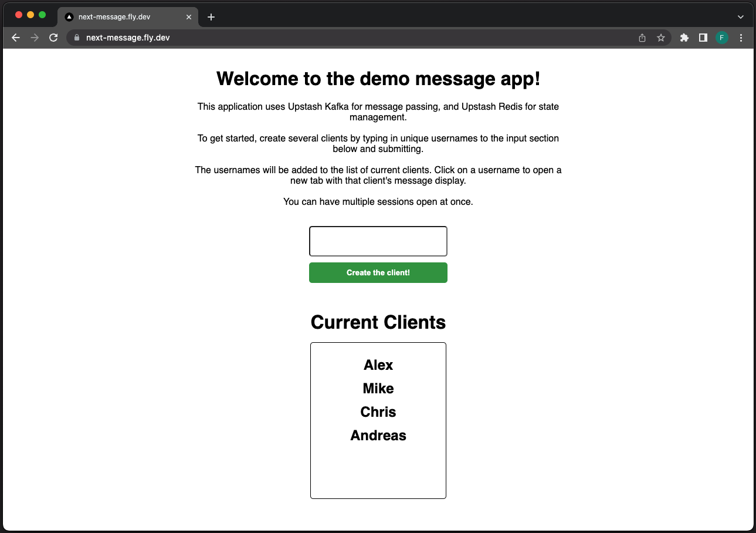Expand the tab search chevron
The height and width of the screenshot is (533, 756).
click(740, 17)
